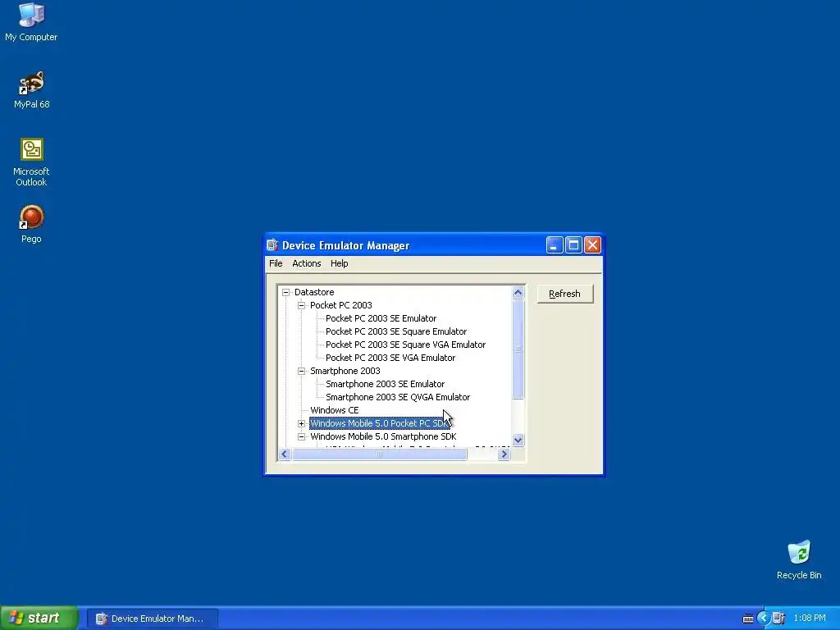Click horizontal scrollbar right arrow
The width and height of the screenshot is (840, 630).
[x=504, y=454]
